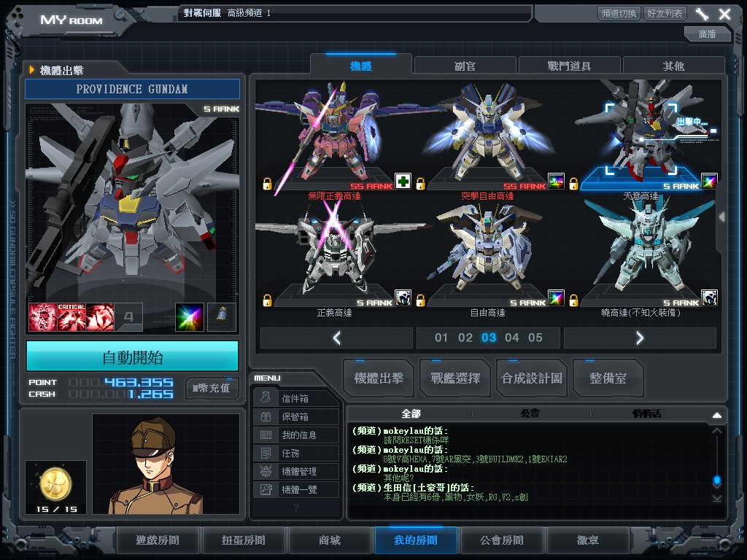Click the 戰艦選擇 battleship select button
Screen dimensions: 747x560
click(455, 378)
